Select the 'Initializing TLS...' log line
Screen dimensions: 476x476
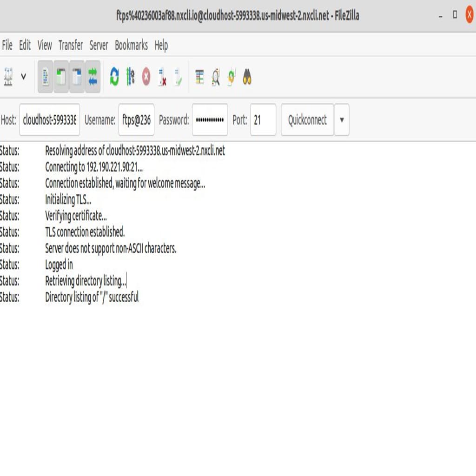tap(68, 199)
